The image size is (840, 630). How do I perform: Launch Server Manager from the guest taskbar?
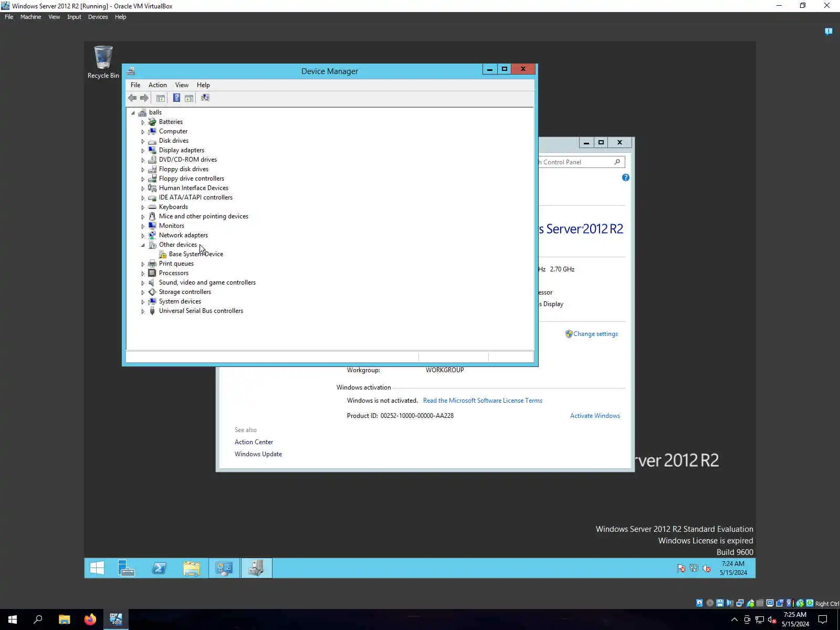127,568
